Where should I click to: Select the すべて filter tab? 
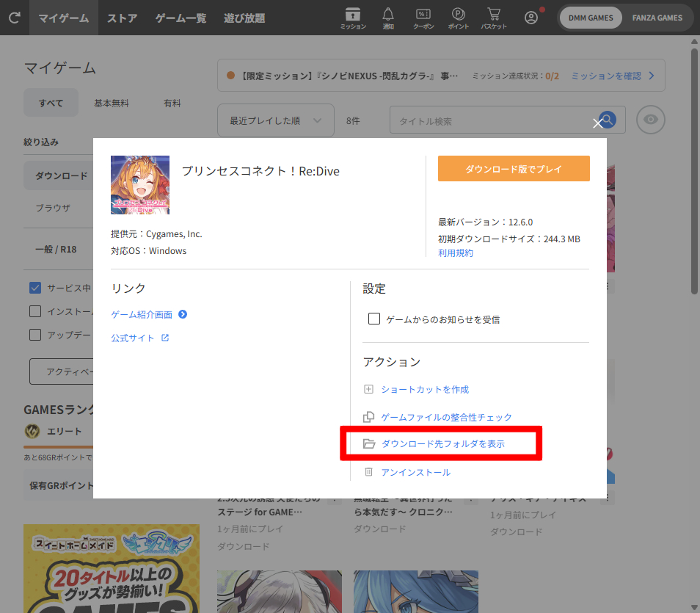coord(51,103)
